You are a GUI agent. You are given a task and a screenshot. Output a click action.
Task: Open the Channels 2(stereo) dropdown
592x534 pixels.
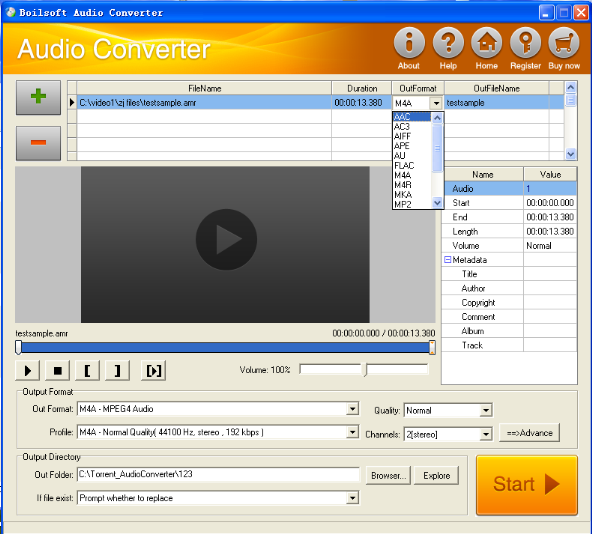click(x=486, y=434)
